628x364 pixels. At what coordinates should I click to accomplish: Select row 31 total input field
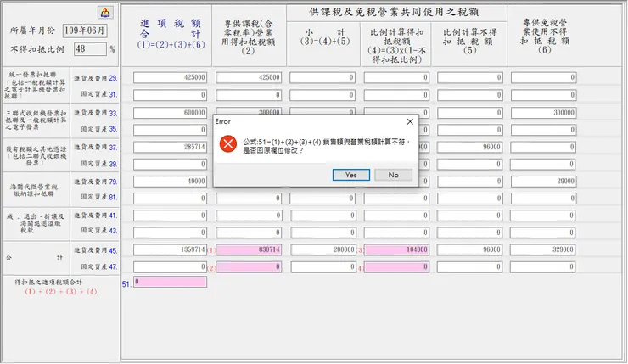coord(171,95)
